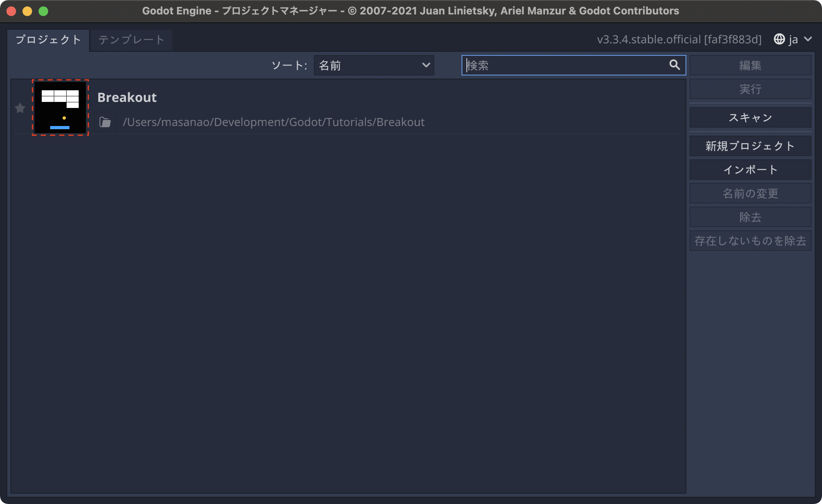822x504 pixels.
Task: Click 存在しないものを除去 button
Action: (750, 241)
